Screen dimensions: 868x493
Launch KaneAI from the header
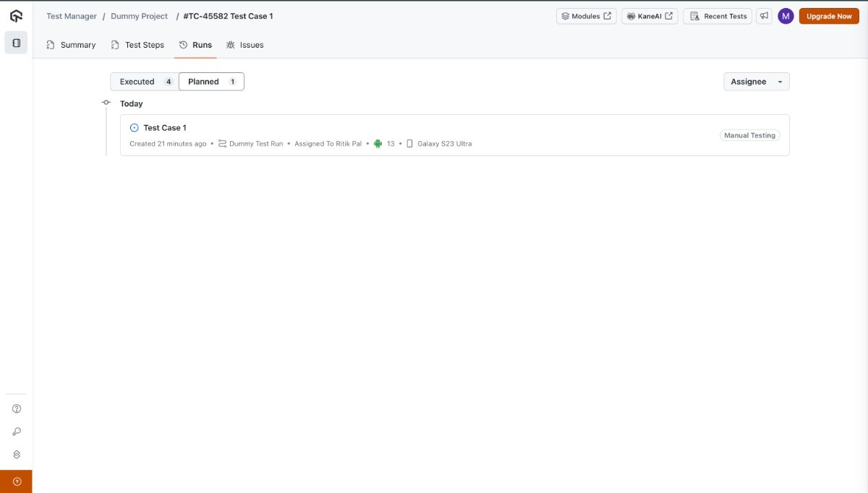pos(649,16)
